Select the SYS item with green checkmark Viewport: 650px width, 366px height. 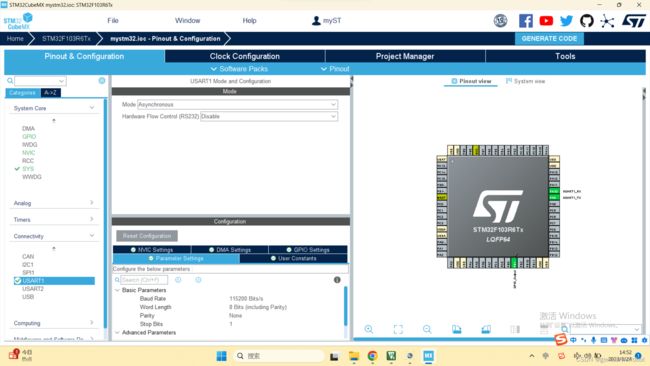coord(28,169)
